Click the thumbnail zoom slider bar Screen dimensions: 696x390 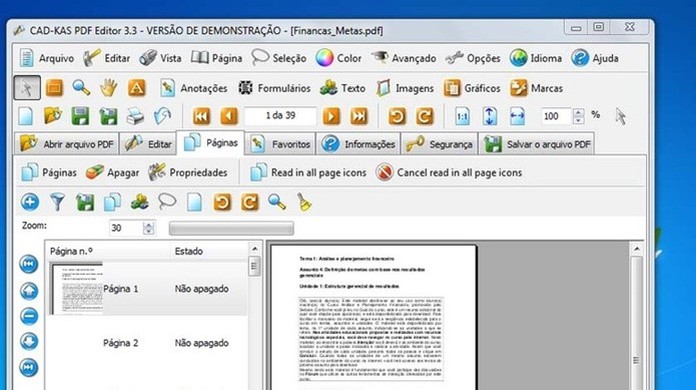click(231, 228)
